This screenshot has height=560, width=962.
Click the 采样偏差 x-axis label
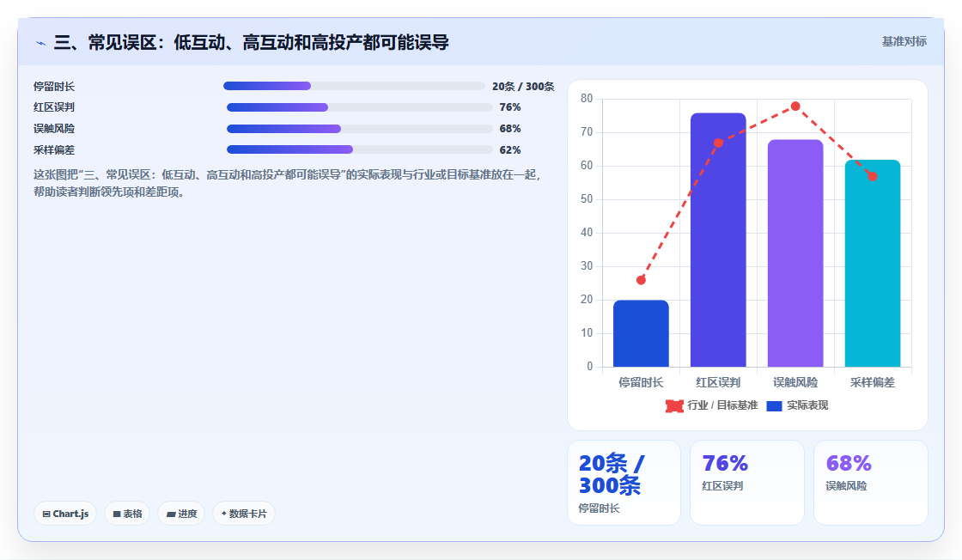(873, 383)
